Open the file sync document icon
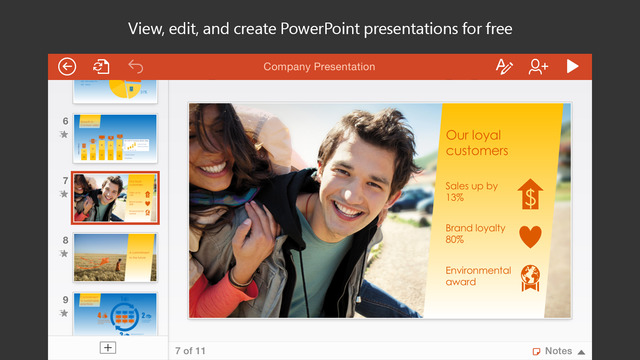The height and width of the screenshot is (360, 640). coord(101,67)
